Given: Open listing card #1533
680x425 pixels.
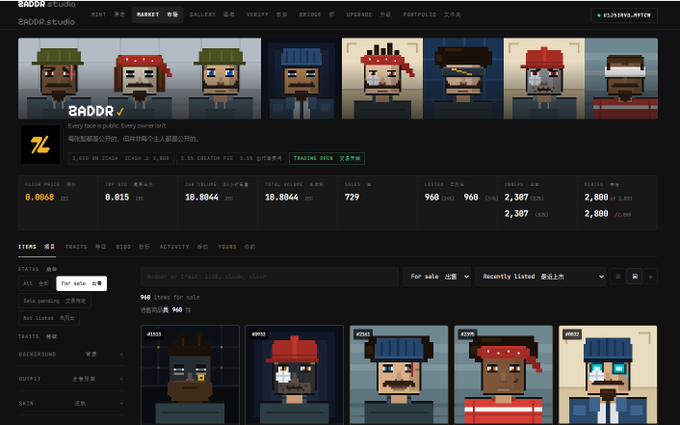Looking at the screenshot, I should click(190, 375).
